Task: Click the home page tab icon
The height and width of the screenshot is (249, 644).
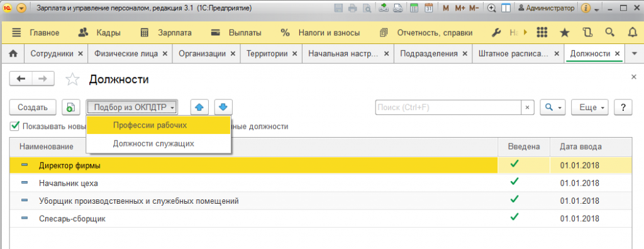Action: pos(13,54)
